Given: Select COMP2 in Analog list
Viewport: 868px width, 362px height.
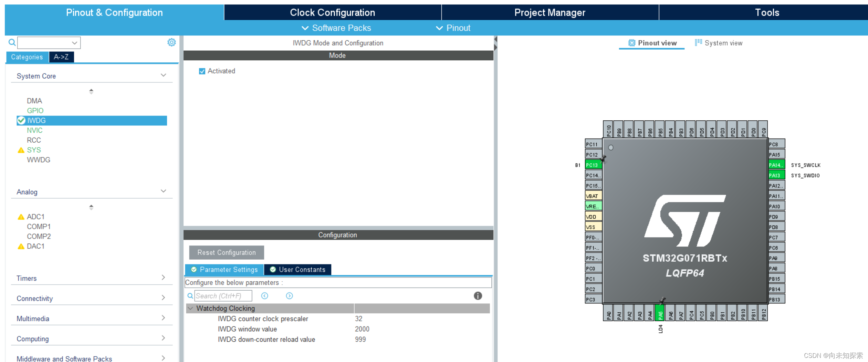Looking at the screenshot, I should tap(39, 237).
